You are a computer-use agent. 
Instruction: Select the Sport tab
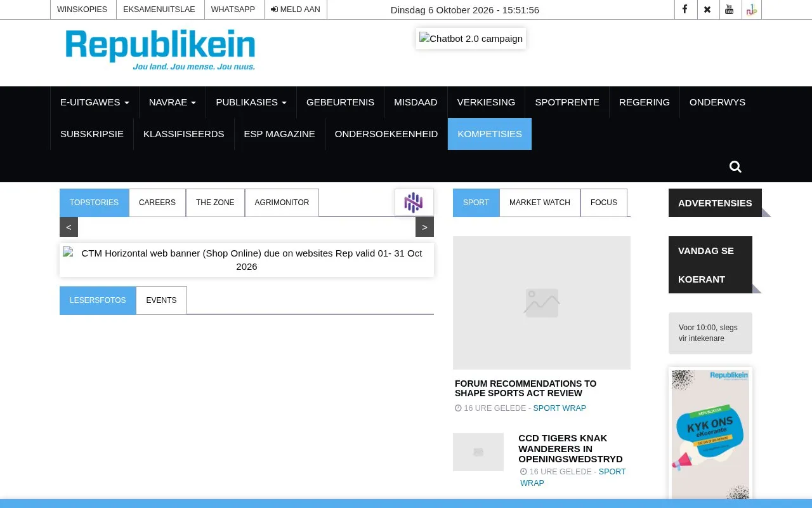point(476,203)
